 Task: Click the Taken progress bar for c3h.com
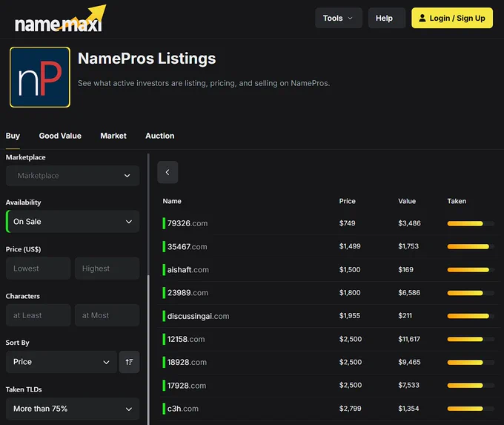point(471,409)
